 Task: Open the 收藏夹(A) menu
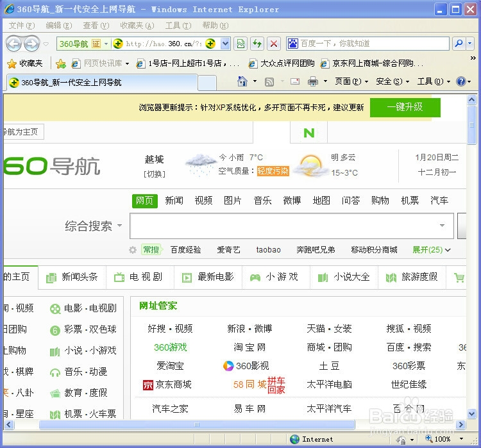pyautogui.click(x=137, y=26)
